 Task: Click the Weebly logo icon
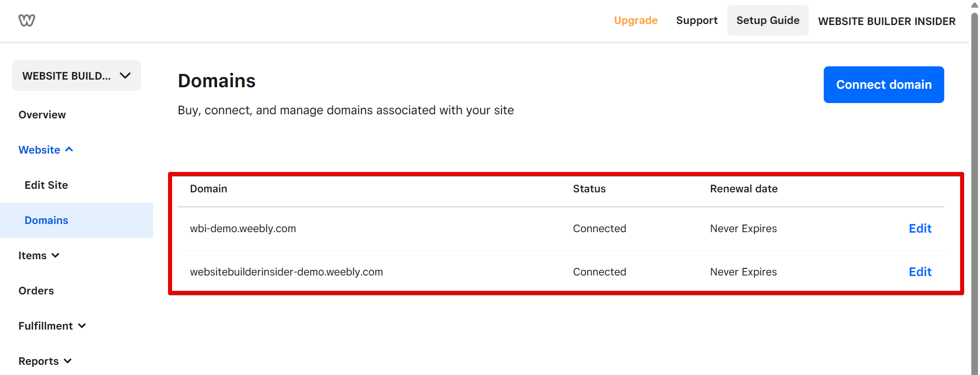tap(27, 20)
